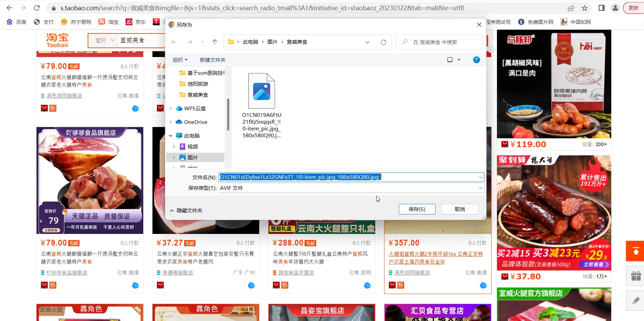Select the 宣威美食 folder in tree
This screenshot has width=644, height=321.
coord(194,95)
